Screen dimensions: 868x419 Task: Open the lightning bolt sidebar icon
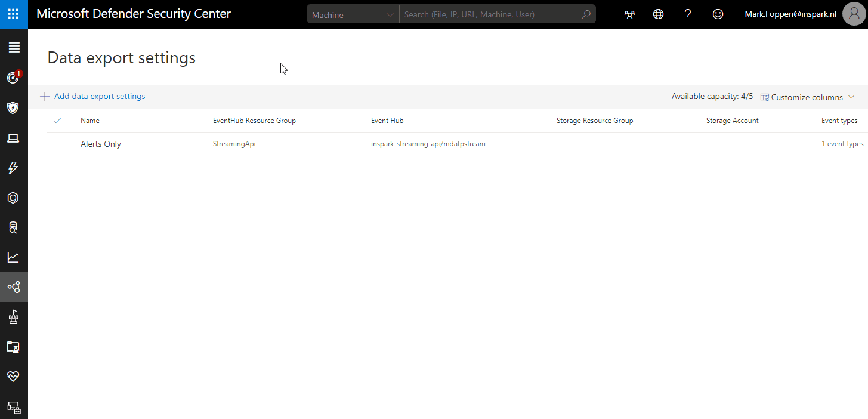click(14, 168)
